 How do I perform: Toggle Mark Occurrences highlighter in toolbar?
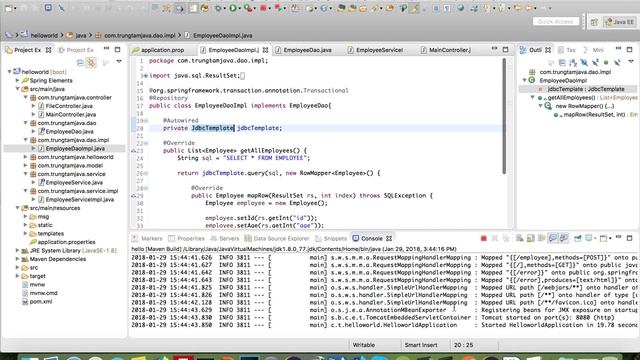pyautogui.click(x=414, y=8)
